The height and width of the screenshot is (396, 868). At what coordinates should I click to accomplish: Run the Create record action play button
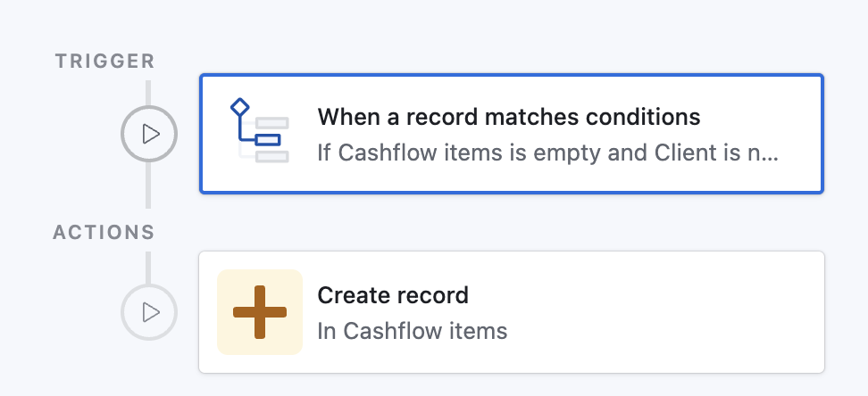tap(149, 312)
